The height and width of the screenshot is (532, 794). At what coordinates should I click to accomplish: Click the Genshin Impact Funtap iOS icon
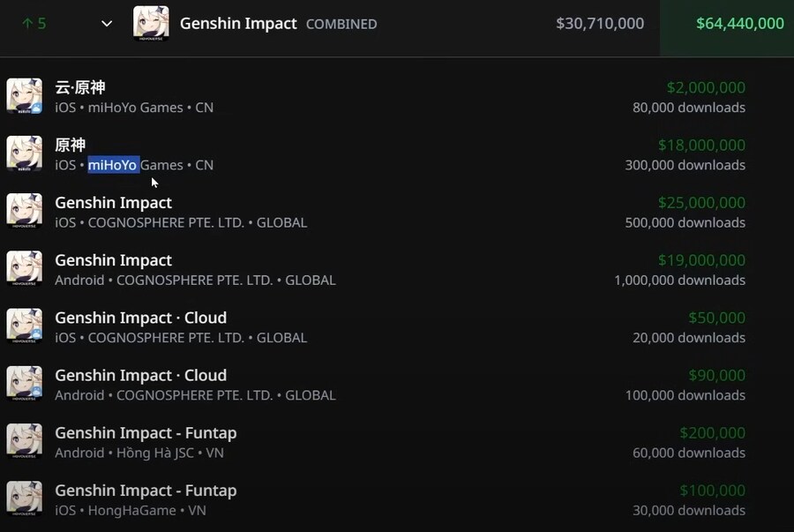click(24, 498)
